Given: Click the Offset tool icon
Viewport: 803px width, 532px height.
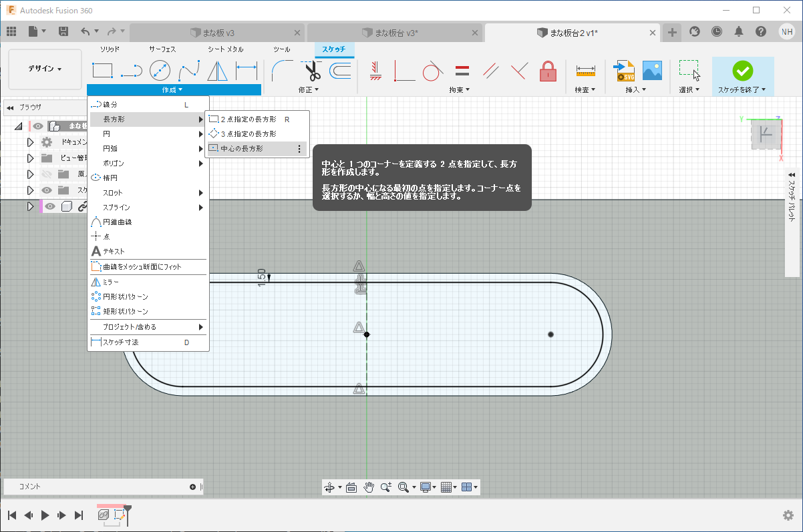Looking at the screenshot, I should (x=340, y=70).
